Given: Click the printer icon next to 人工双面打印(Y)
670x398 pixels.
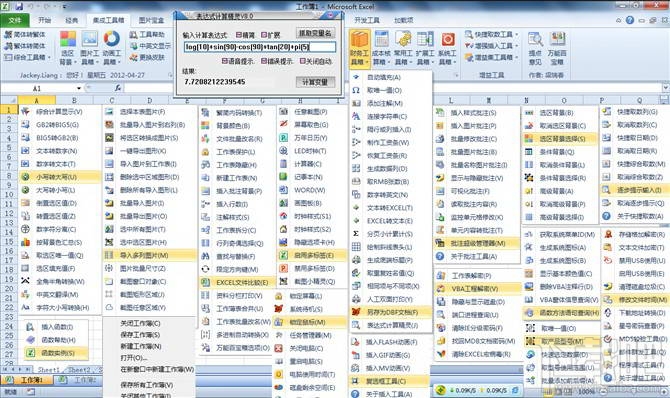Looking at the screenshot, I should (356, 299).
